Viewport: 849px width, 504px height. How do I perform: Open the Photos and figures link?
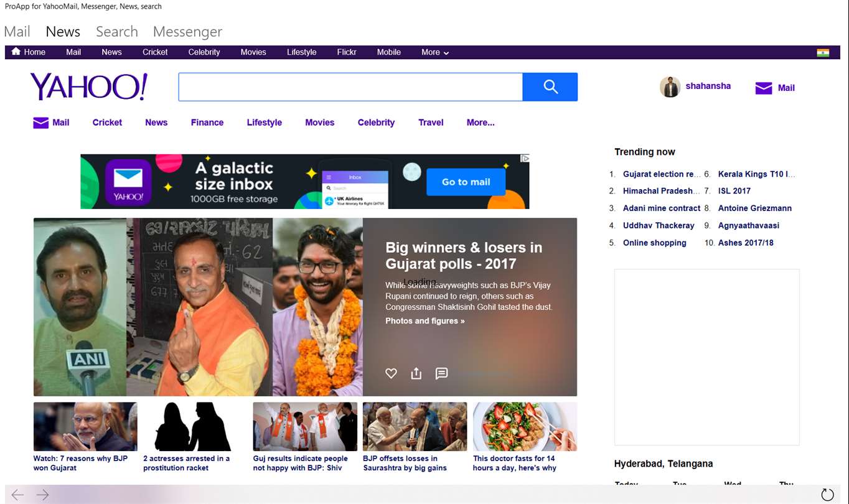coord(425,321)
